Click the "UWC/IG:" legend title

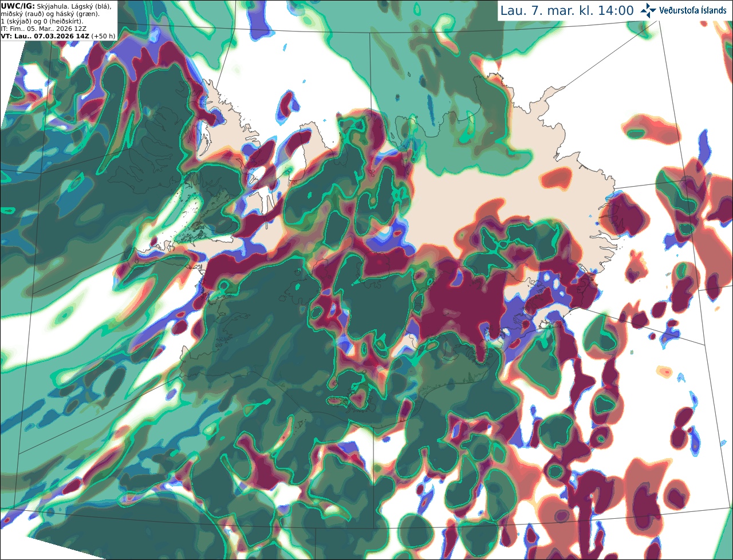coord(18,6)
